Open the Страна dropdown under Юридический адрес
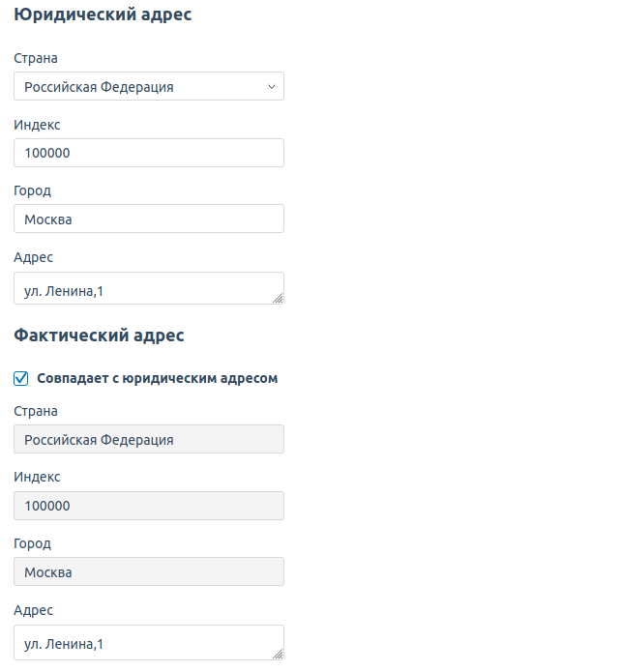The width and height of the screenshot is (620, 672). tap(149, 86)
